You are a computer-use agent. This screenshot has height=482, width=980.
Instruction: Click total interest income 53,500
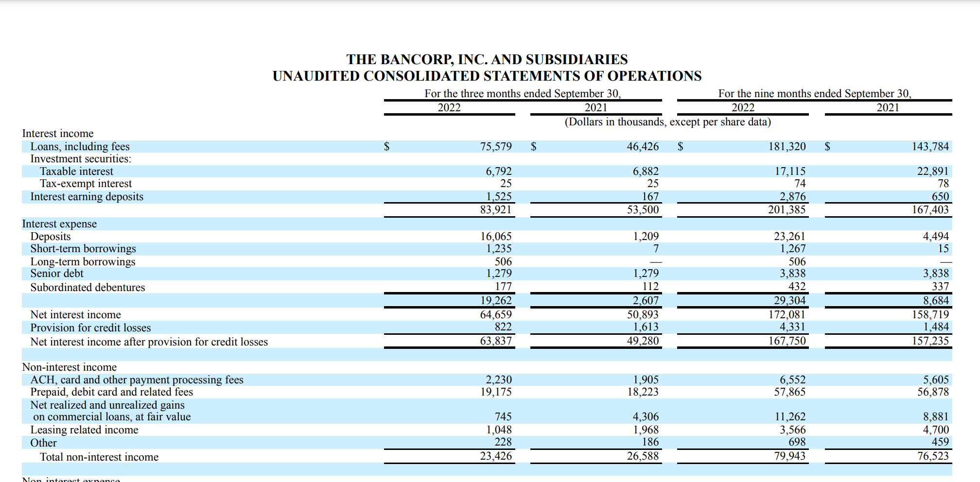[x=643, y=209]
